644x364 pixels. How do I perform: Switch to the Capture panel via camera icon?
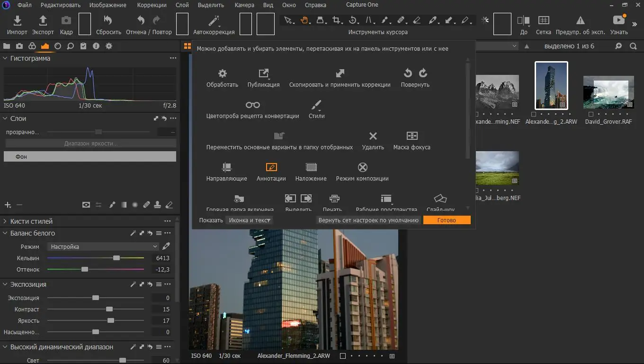(x=19, y=46)
